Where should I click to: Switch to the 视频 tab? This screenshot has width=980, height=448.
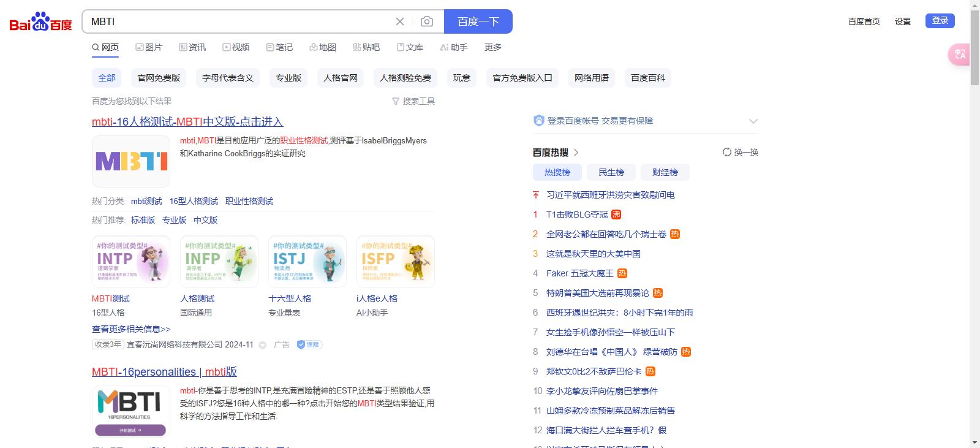coord(236,47)
